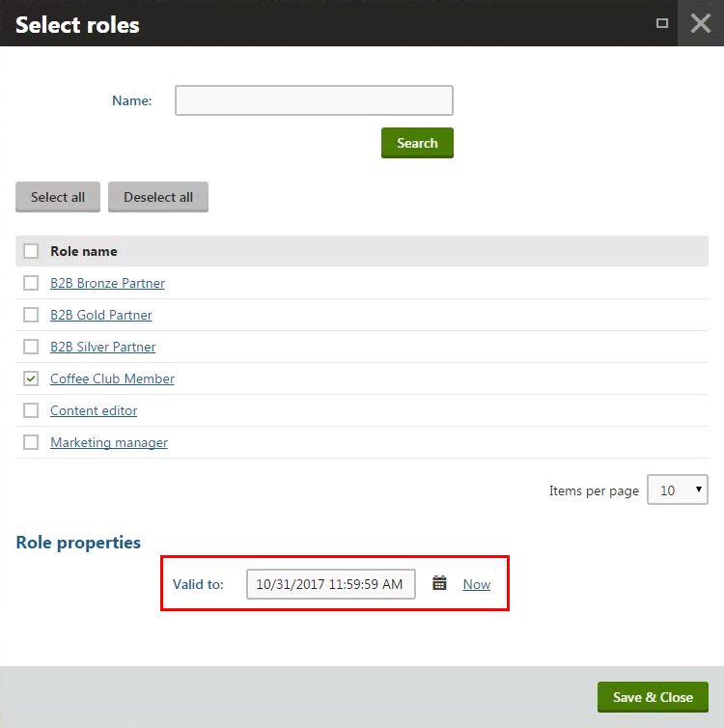Tick the B2B Silver Partner checkbox
This screenshot has height=728, width=724.
(31, 347)
